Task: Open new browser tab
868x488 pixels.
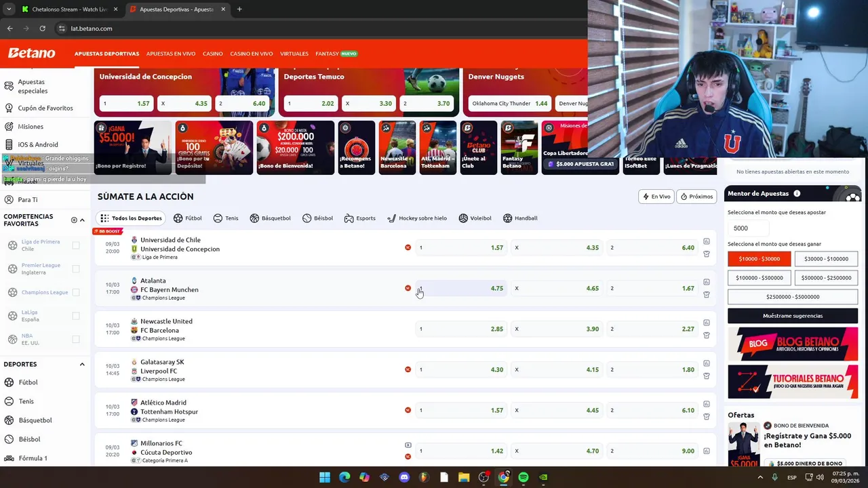Action: coord(239,9)
